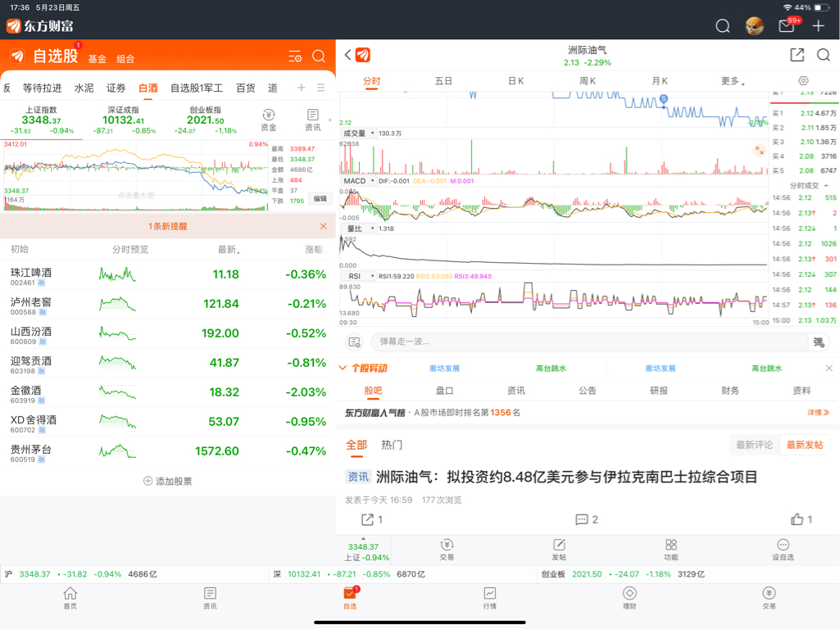Screen dimensions: 840x629
Task: Tap 添加股票 under the watchlist
Action: (168, 482)
